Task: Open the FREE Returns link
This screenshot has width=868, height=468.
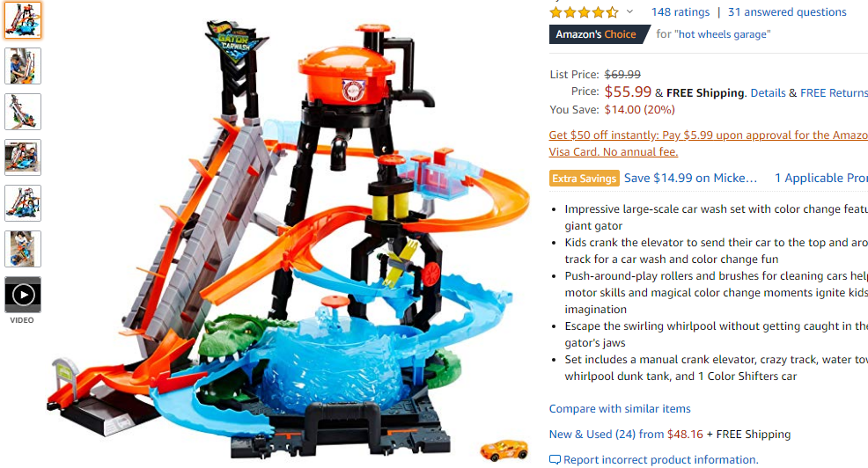Action: (835, 93)
